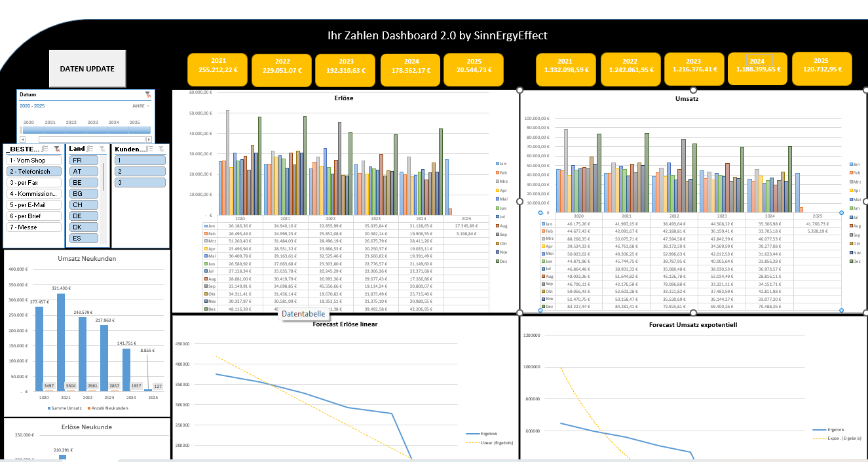868x462 pixels.
Task: Clear filter on _BESTE slicer
Action: pos(58,149)
